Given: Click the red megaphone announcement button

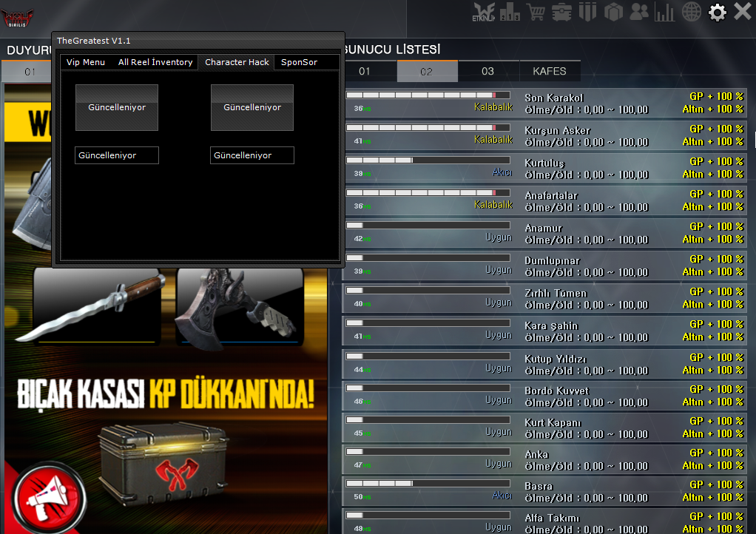Looking at the screenshot, I should point(48,498).
